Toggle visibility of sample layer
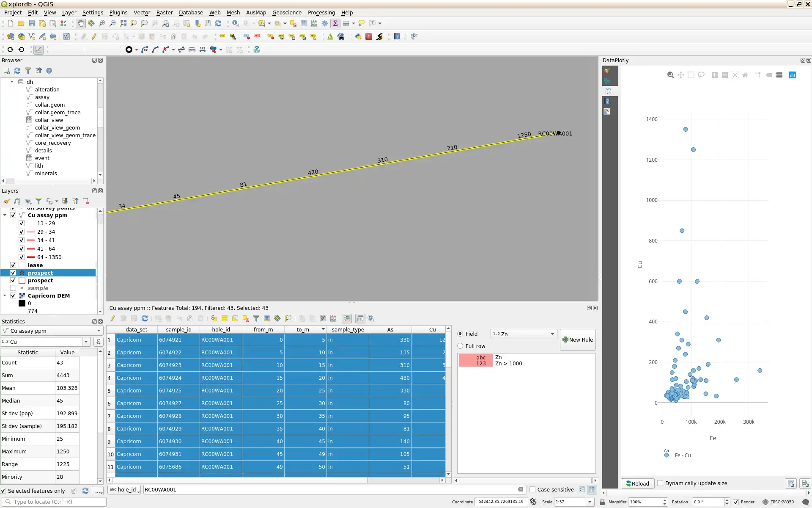This screenshot has height=508, width=812. pos(13,288)
